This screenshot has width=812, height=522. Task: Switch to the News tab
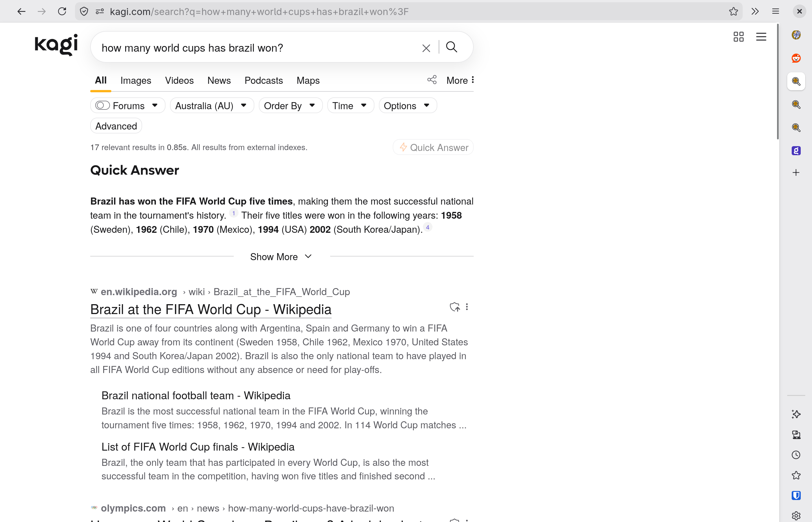[x=219, y=80]
